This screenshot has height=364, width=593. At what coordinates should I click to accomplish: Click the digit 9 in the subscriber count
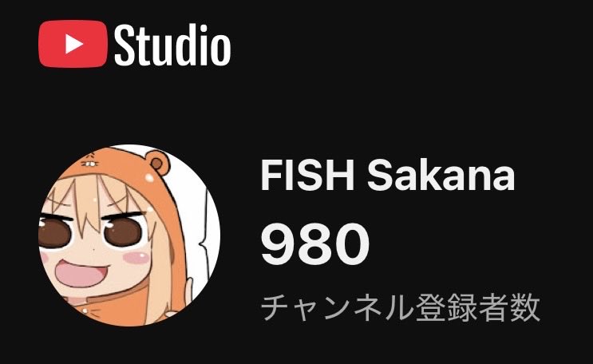[279, 244]
